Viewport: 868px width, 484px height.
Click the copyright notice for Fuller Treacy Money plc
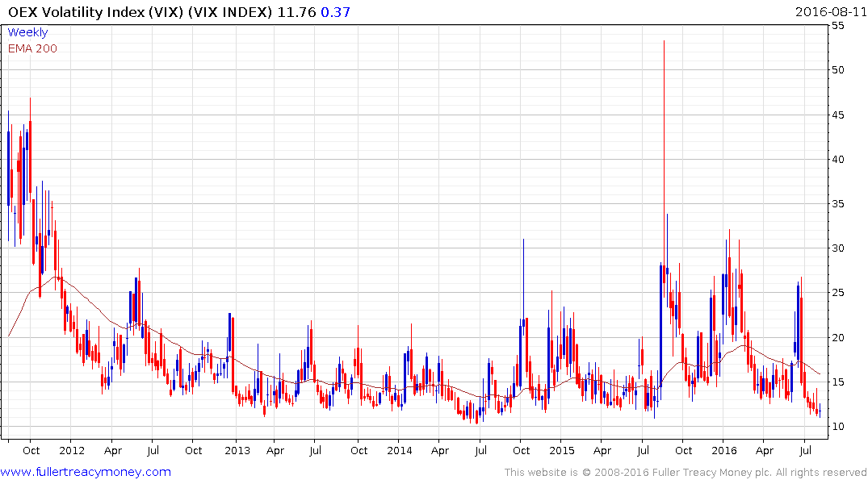tap(686, 473)
